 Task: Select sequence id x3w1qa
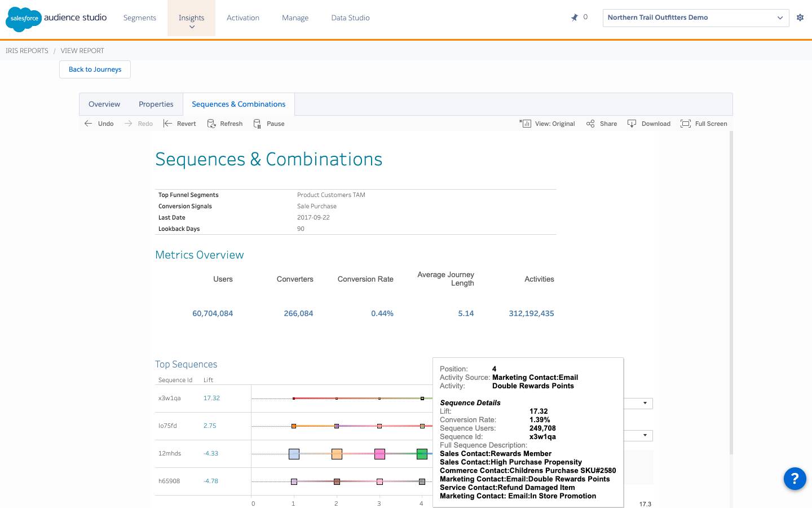coord(170,398)
